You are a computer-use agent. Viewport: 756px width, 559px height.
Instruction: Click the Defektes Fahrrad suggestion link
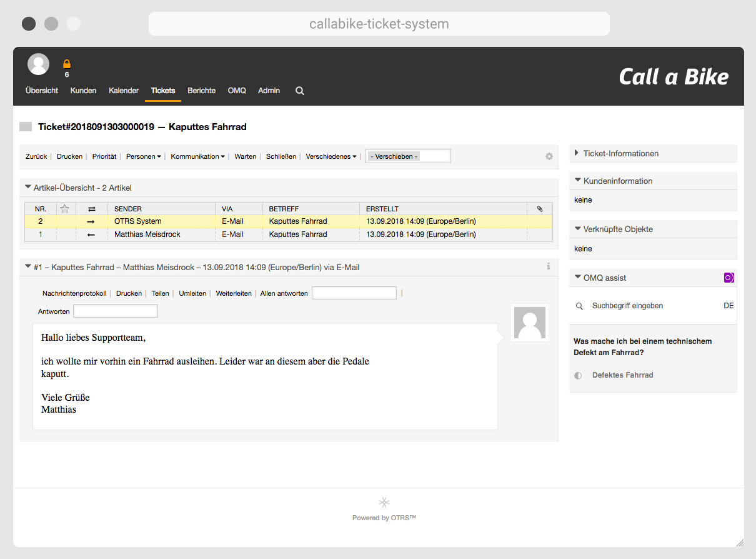pyautogui.click(x=622, y=375)
